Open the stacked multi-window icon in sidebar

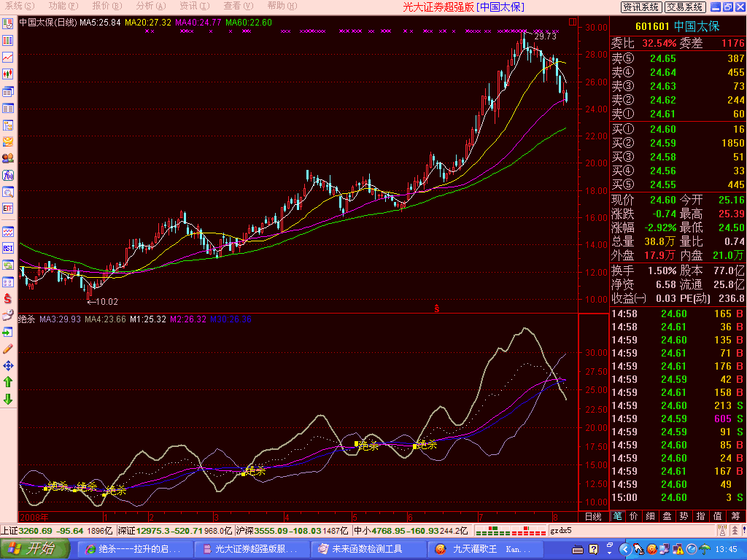click(7, 91)
